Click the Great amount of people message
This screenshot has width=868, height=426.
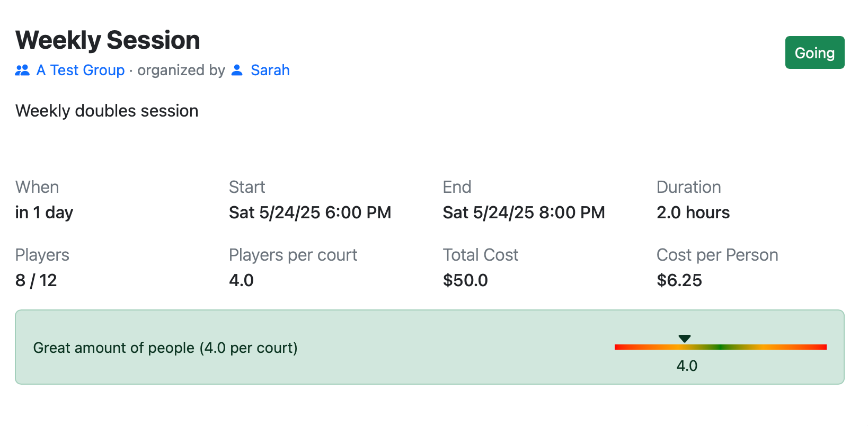(165, 348)
